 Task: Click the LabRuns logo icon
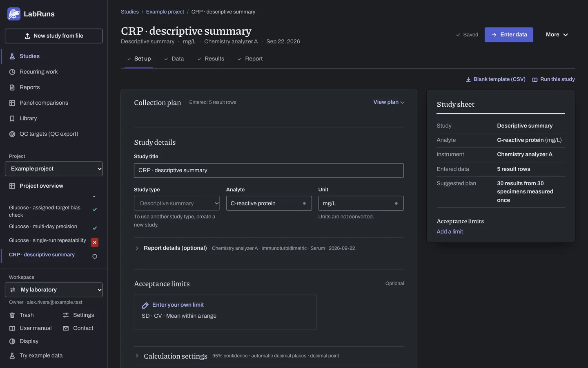coord(14,14)
